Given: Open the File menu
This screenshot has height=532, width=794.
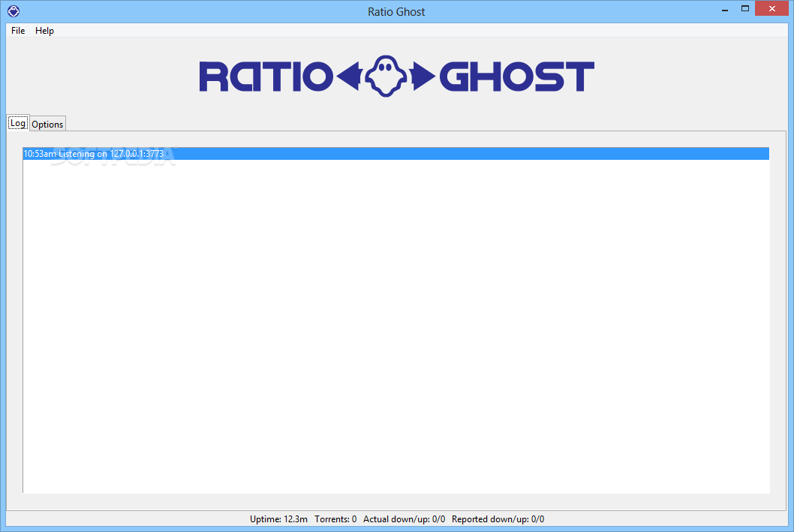Looking at the screenshot, I should tap(18, 30).
